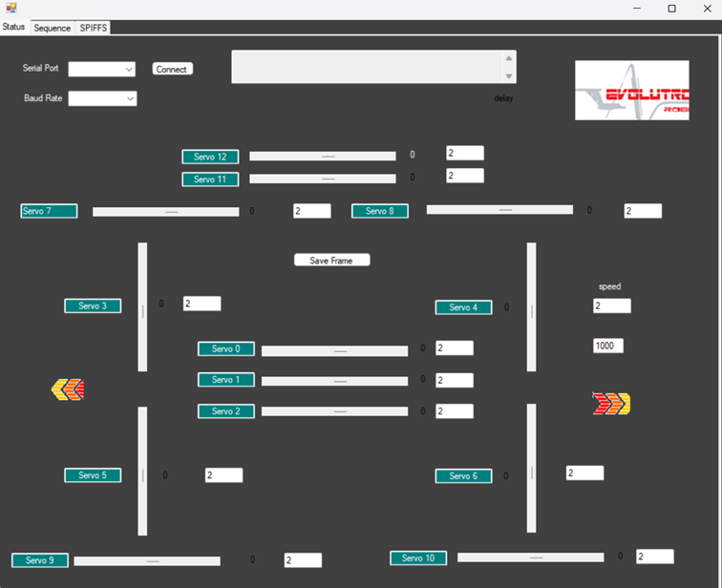Image resolution: width=722 pixels, height=588 pixels.
Task: Click the Servo 8 value input box
Action: (x=643, y=211)
